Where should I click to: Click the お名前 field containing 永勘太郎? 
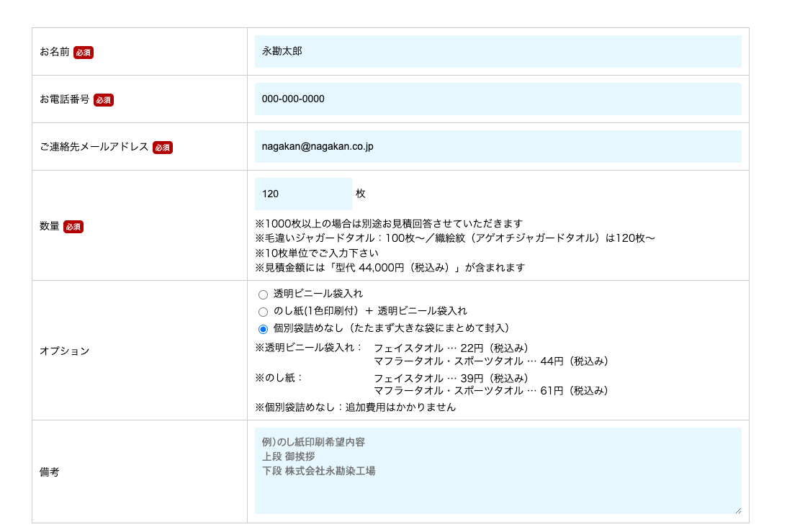click(x=497, y=52)
